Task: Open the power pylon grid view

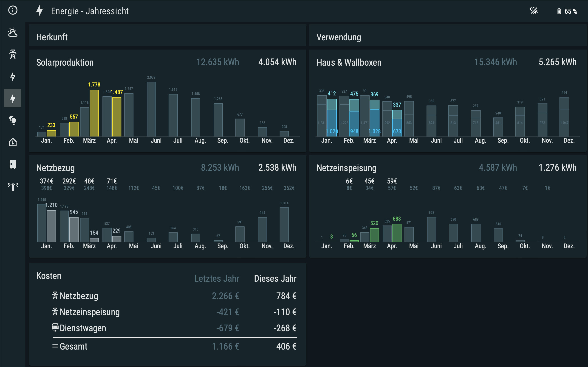Action: pos(13,54)
